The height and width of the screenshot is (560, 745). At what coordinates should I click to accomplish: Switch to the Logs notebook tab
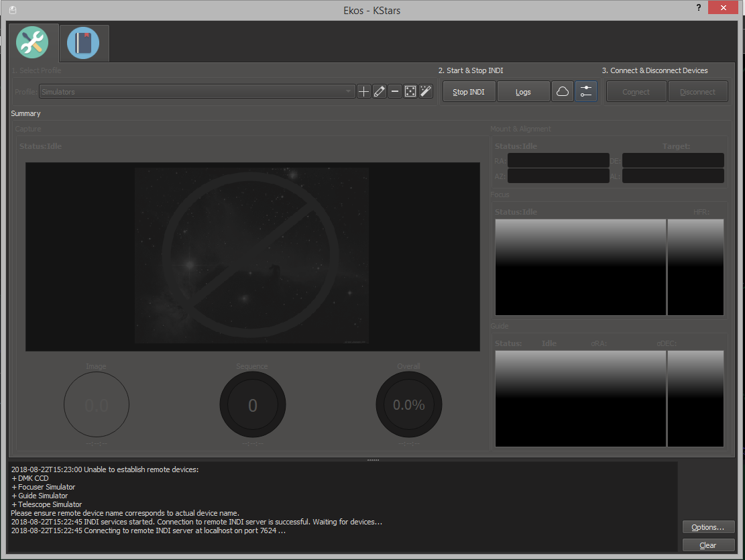pyautogui.click(x=83, y=44)
